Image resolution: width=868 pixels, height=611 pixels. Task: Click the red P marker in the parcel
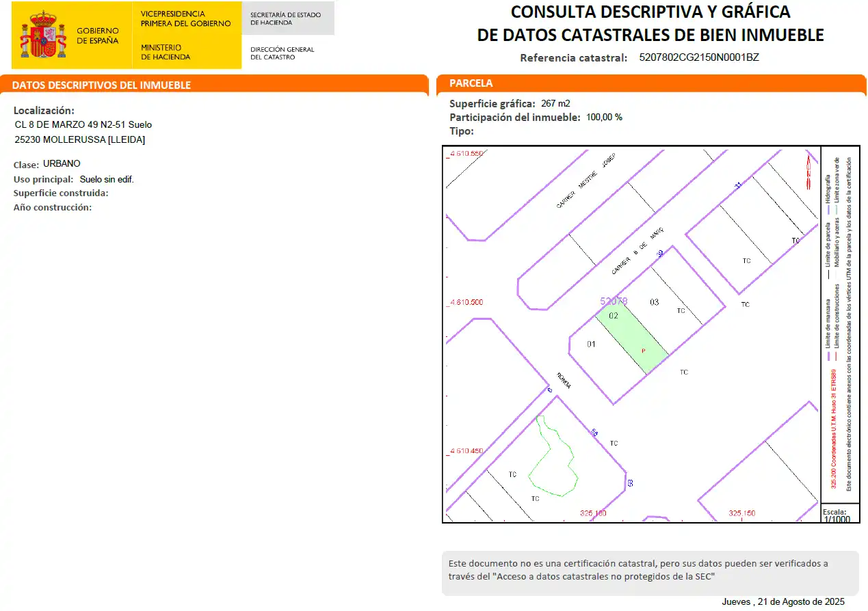[643, 351]
